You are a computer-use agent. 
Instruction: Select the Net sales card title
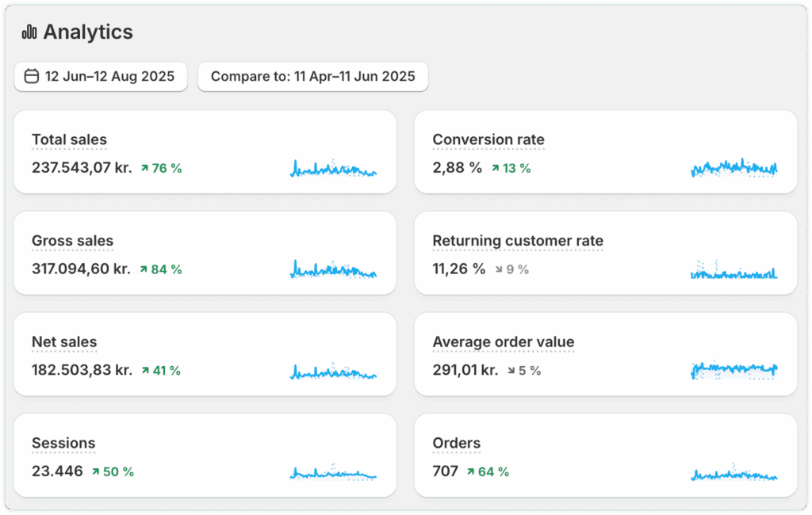pyautogui.click(x=64, y=342)
